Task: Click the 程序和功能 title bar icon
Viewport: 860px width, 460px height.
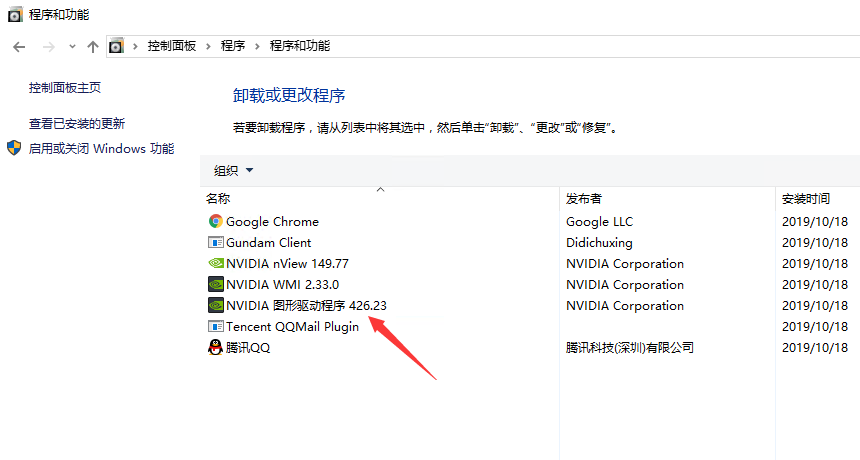Action: 15,14
